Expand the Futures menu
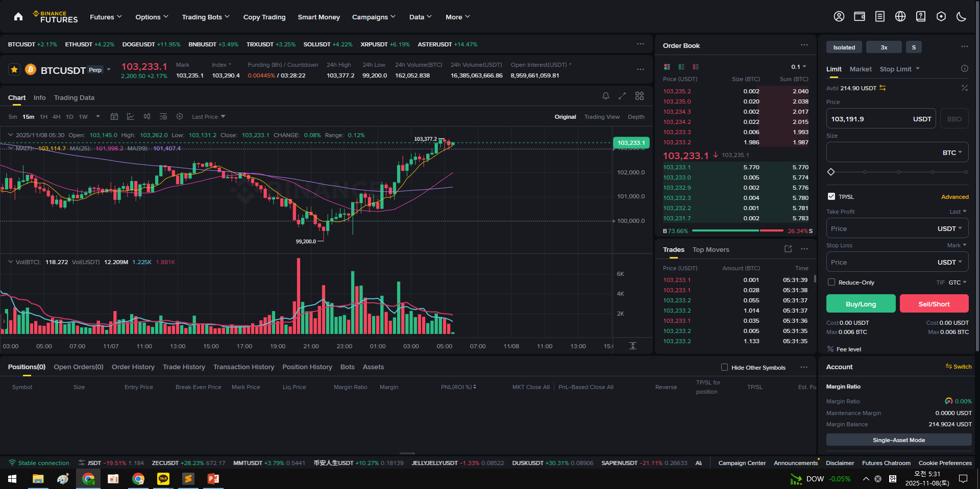The image size is (980, 489). pos(106,17)
